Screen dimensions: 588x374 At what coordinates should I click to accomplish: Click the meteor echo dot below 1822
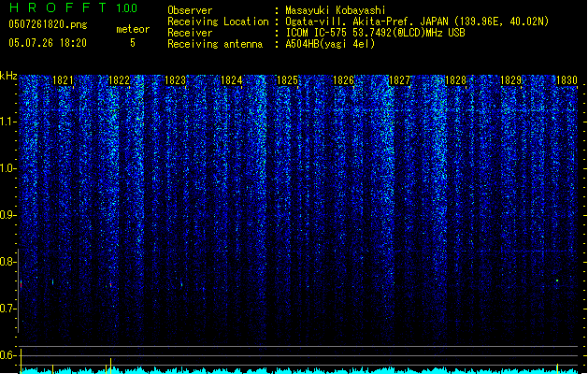110,285
